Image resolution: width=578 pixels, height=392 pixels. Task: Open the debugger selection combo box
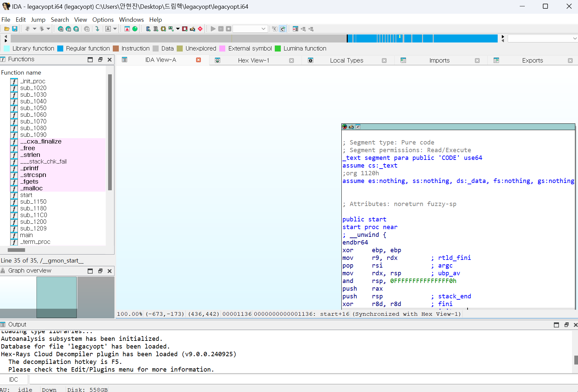click(x=250, y=29)
